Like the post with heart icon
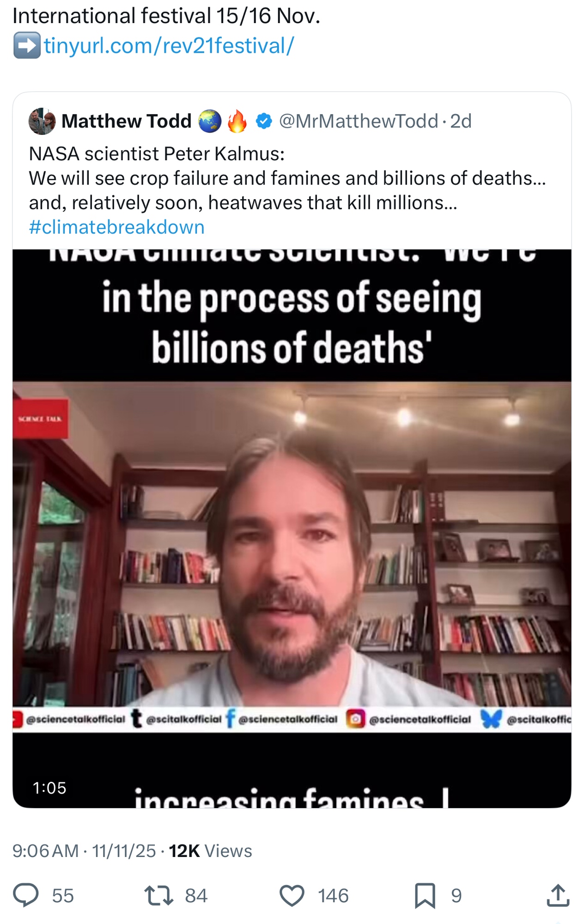This screenshot has width=584, height=924. tap(292, 895)
